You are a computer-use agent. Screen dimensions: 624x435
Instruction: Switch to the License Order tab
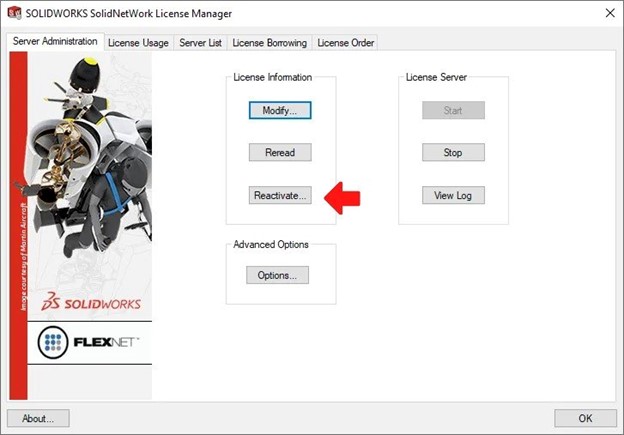pyautogui.click(x=344, y=43)
